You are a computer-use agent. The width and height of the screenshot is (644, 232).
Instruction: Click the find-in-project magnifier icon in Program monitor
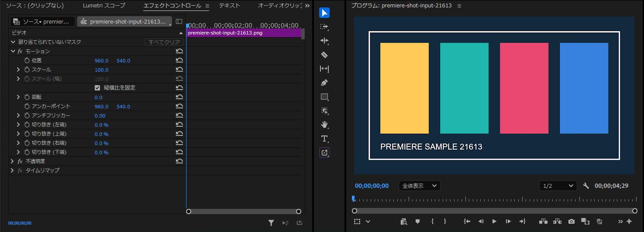(x=403, y=222)
